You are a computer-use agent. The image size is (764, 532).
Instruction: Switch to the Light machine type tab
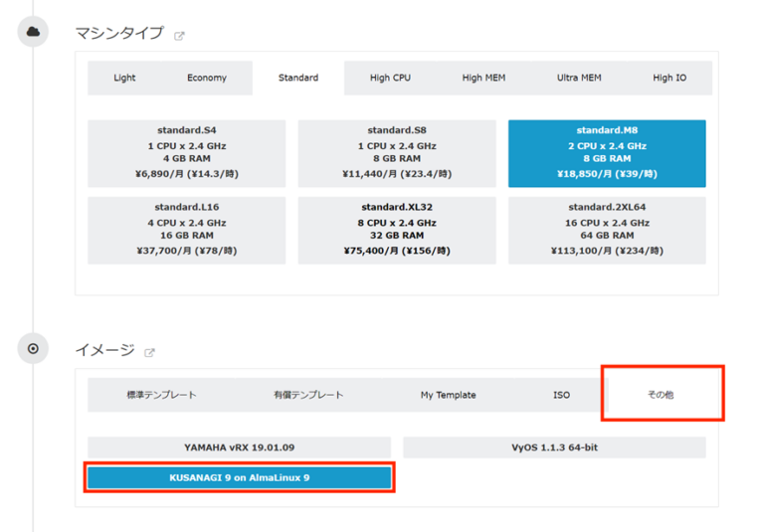pyautogui.click(x=124, y=78)
